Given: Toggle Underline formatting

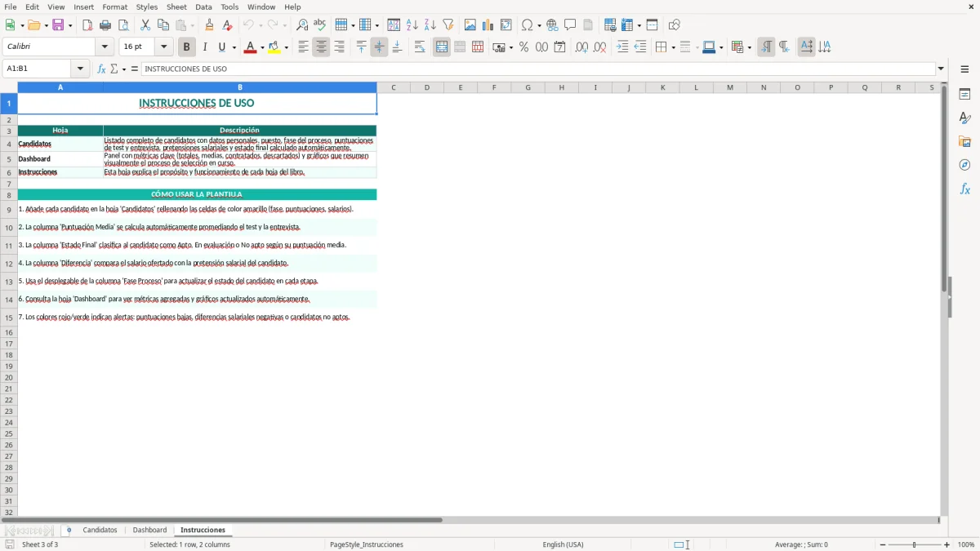Looking at the screenshot, I should click(221, 47).
